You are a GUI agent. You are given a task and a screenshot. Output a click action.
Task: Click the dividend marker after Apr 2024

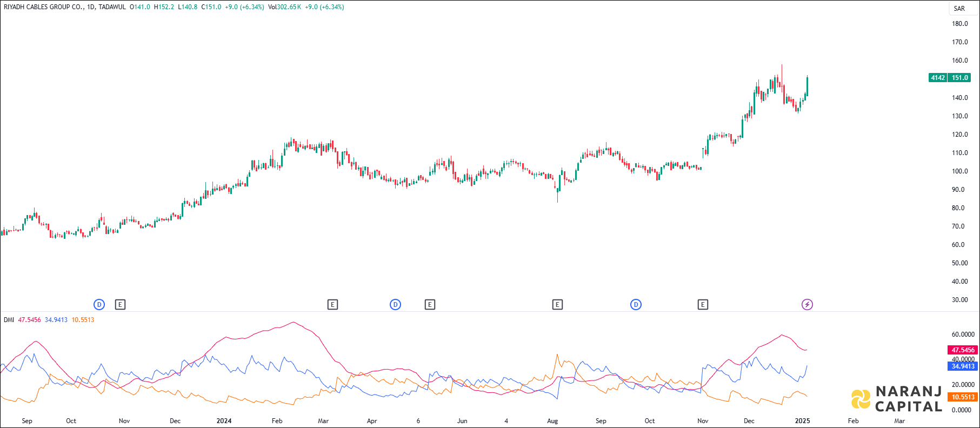395,305
